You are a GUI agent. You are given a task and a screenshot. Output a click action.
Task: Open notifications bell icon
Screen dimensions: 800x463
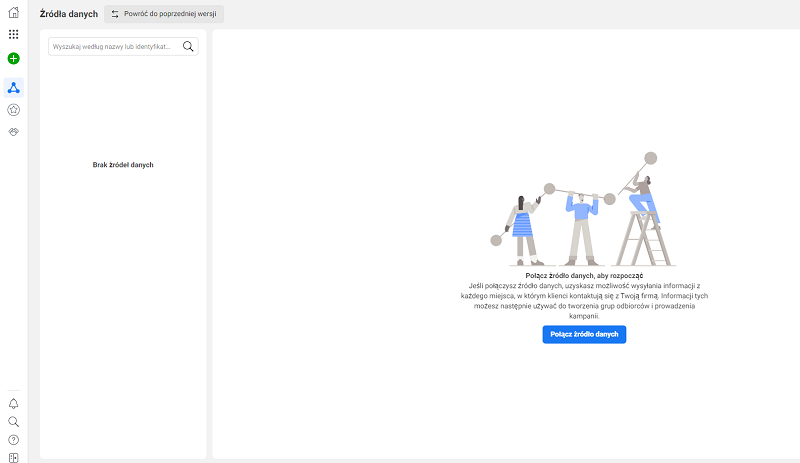pyautogui.click(x=13, y=404)
